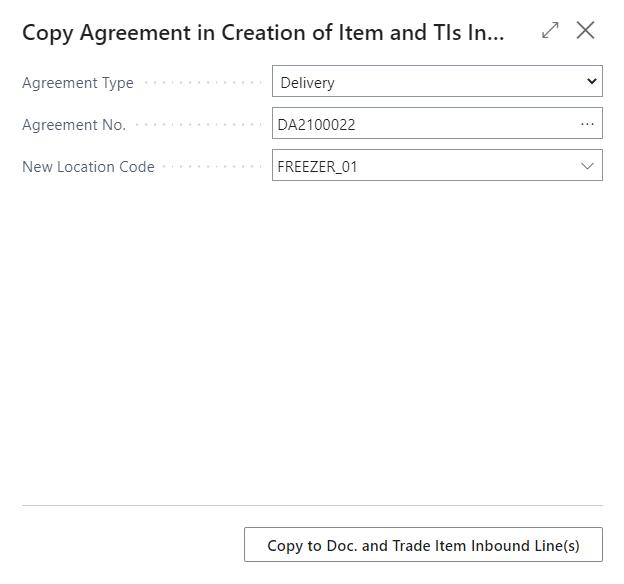
Task: Click the DA2100022 value
Action: 316,125
